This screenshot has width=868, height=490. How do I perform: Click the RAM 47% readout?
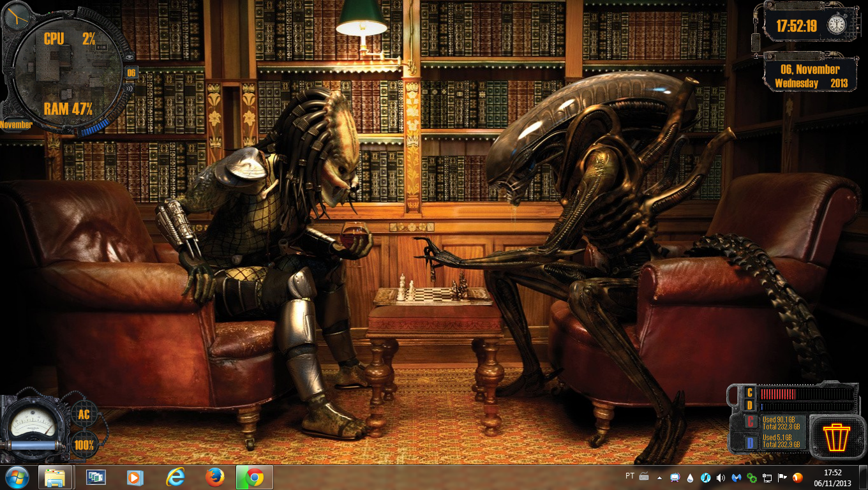(x=68, y=108)
